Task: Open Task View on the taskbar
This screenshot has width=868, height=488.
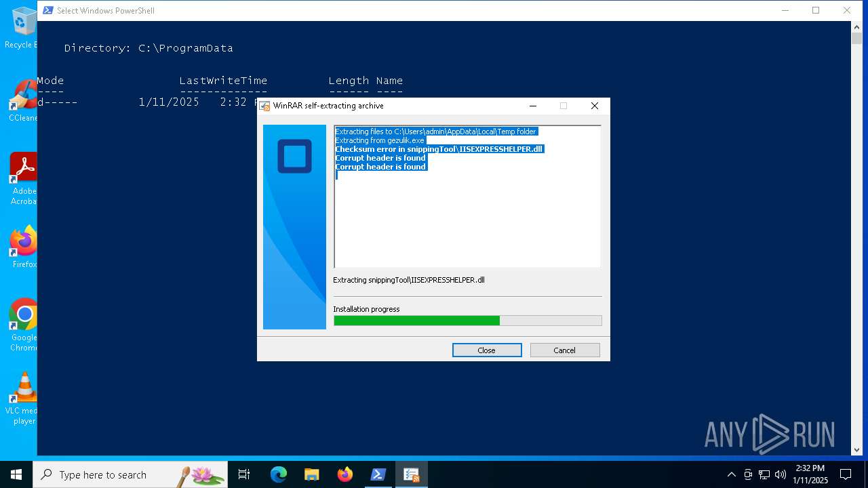Action: point(244,474)
